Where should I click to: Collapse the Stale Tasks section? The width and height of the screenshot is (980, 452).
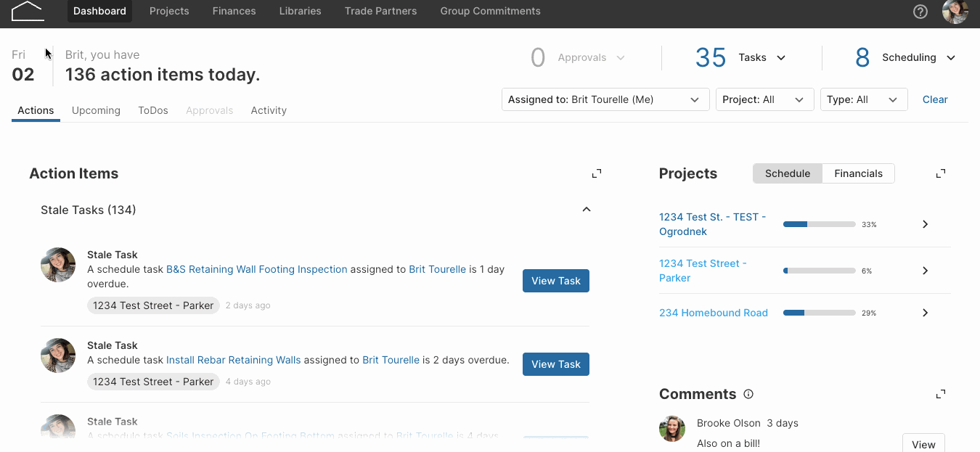point(586,209)
